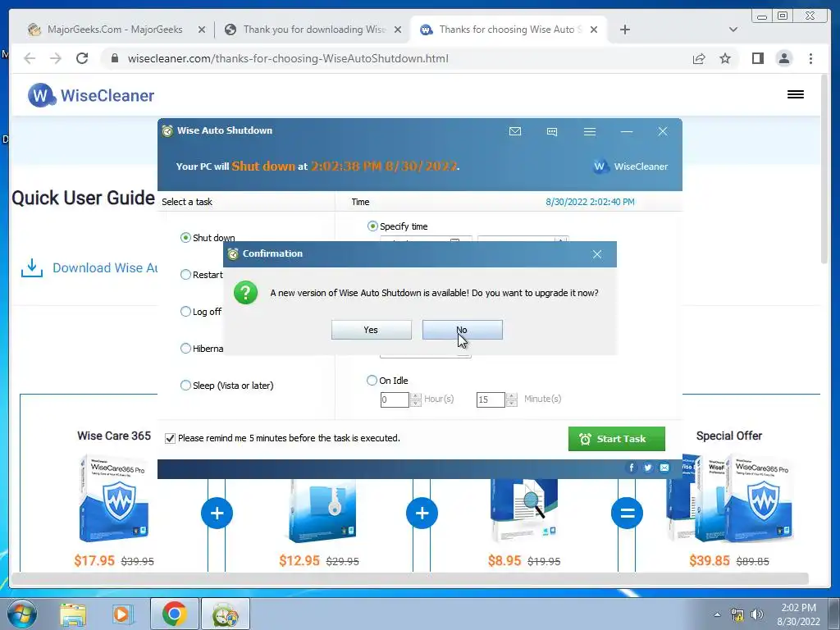
Task: Click the volume speaker tray icon
Action: pos(757,614)
